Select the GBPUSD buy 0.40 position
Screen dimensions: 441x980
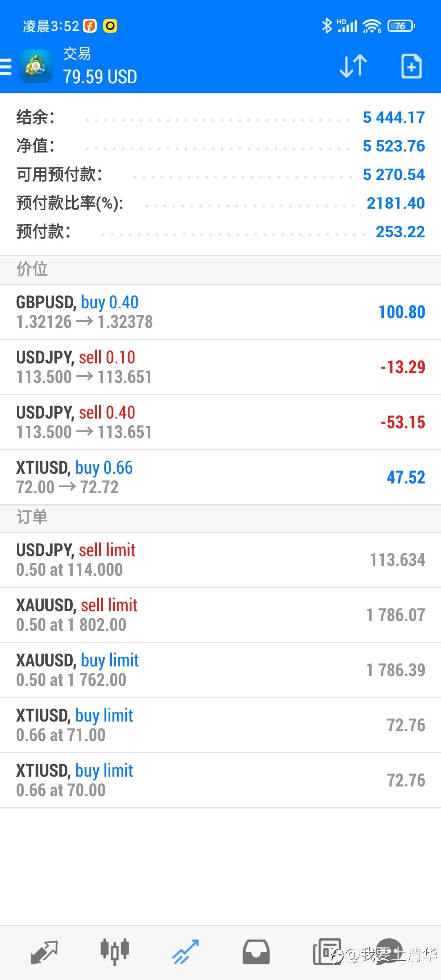[220, 312]
